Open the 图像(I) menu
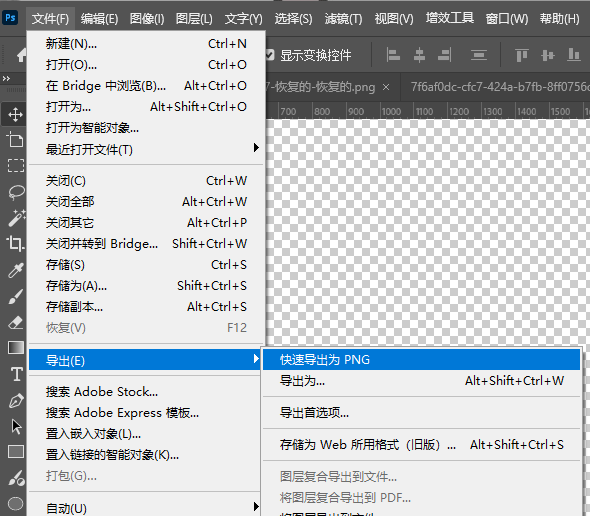The height and width of the screenshot is (516, 590). click(x=147, y=18)
